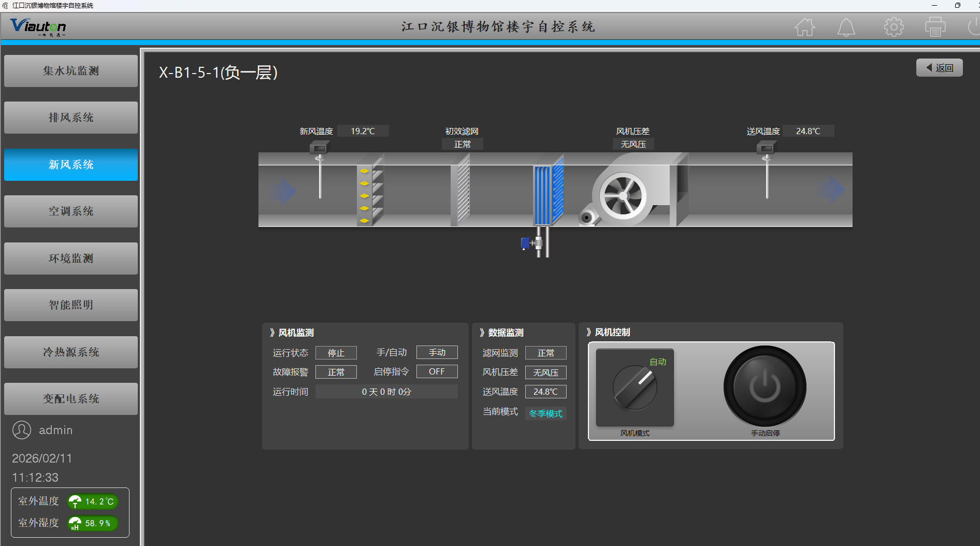
Task: Click the admin username label
Action: [x=56, y=430]
